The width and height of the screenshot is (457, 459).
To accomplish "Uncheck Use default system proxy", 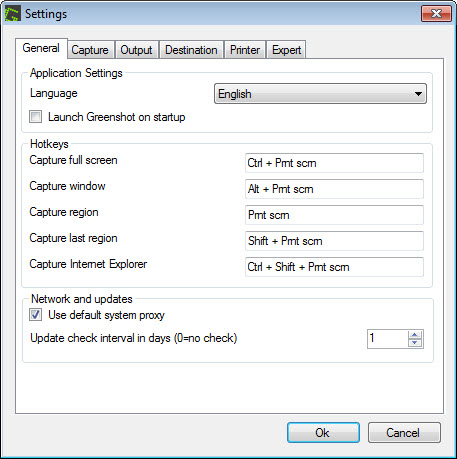I will point(35,315).
